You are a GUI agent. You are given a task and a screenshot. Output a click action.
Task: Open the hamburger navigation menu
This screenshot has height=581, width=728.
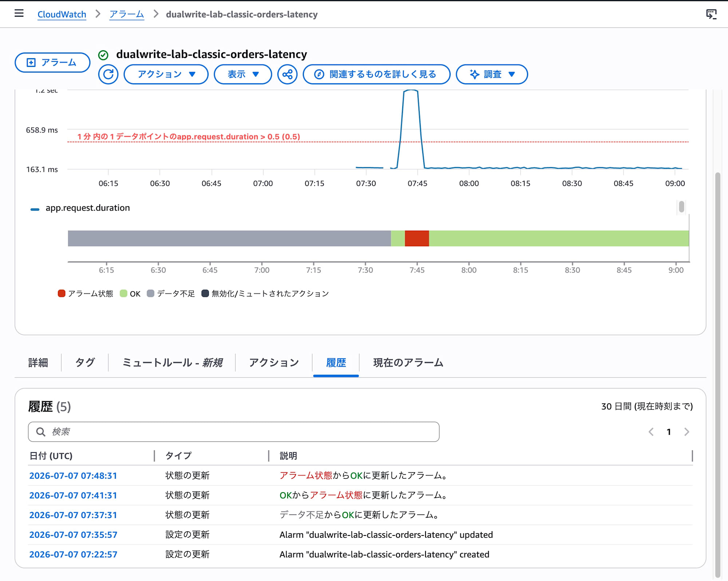click(x=19, y=14)
